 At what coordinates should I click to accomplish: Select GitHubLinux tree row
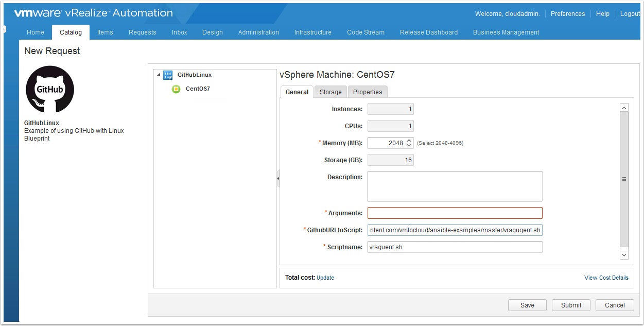tap(195, 75)
